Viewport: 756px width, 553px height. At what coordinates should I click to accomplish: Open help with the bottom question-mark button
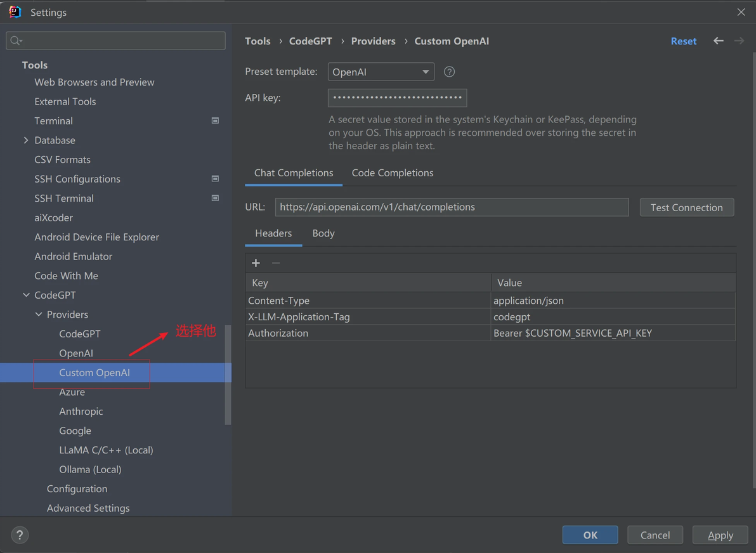(x=20, y=535)
